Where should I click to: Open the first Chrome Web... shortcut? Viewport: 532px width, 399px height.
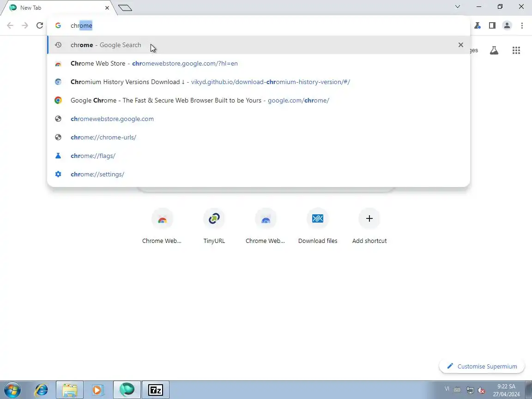click(162, 226)
